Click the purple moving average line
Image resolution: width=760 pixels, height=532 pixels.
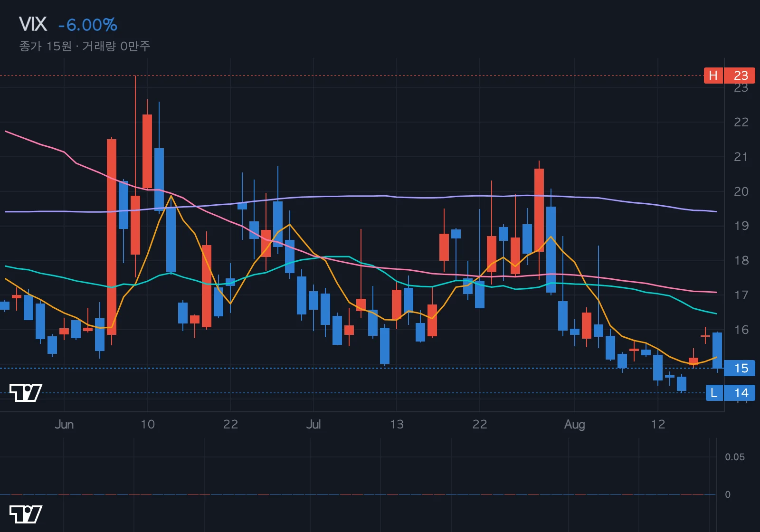(x=361, y=196)
